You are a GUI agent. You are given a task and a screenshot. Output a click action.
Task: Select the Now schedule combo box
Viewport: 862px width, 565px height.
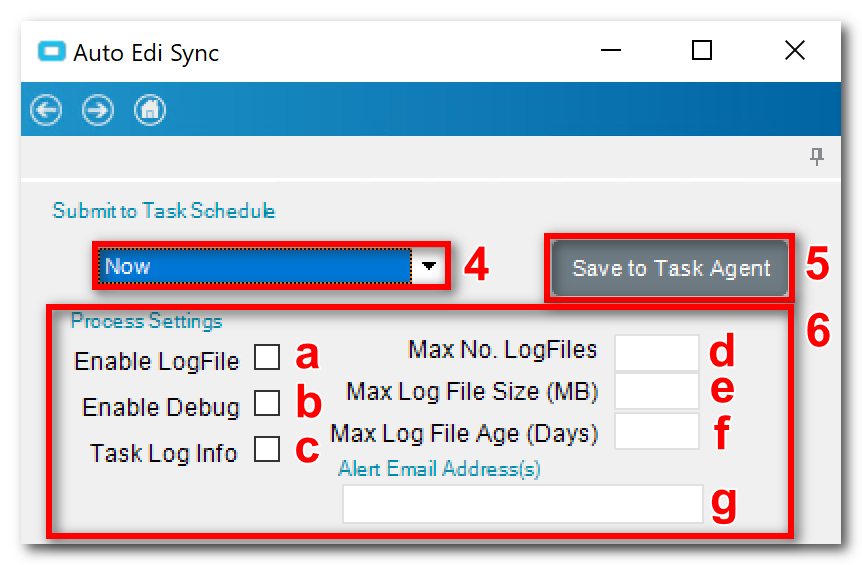(272, 266)
